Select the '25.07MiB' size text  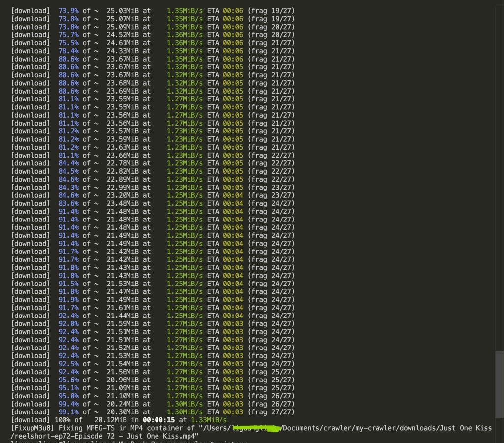[x=123, y=19]
